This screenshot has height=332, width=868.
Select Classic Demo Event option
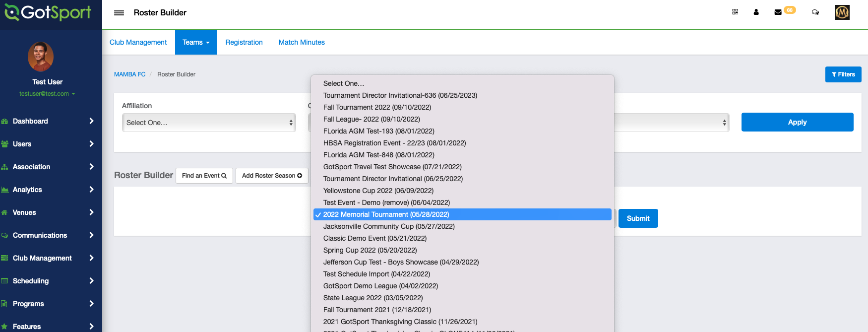(x=462, y=238)
